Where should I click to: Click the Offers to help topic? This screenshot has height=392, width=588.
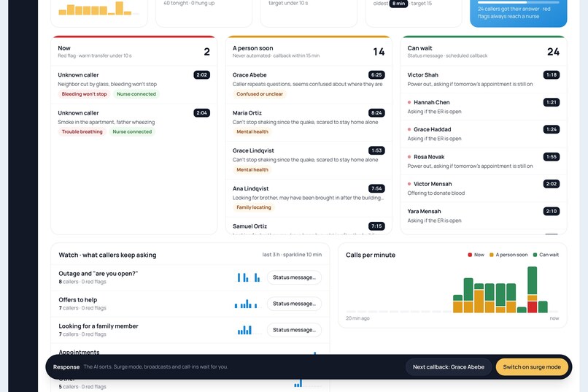point(77,300)
